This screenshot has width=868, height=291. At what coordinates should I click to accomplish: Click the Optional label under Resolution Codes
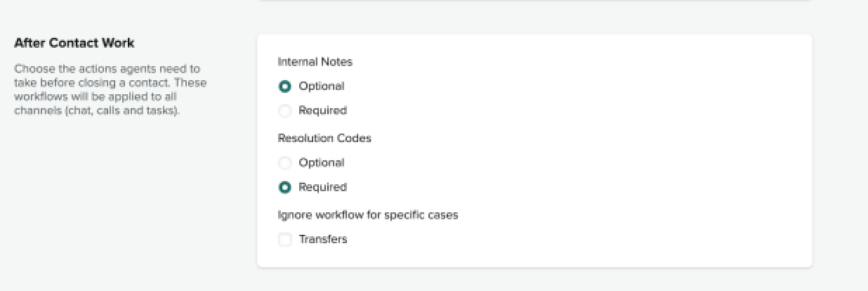(321, 163)
